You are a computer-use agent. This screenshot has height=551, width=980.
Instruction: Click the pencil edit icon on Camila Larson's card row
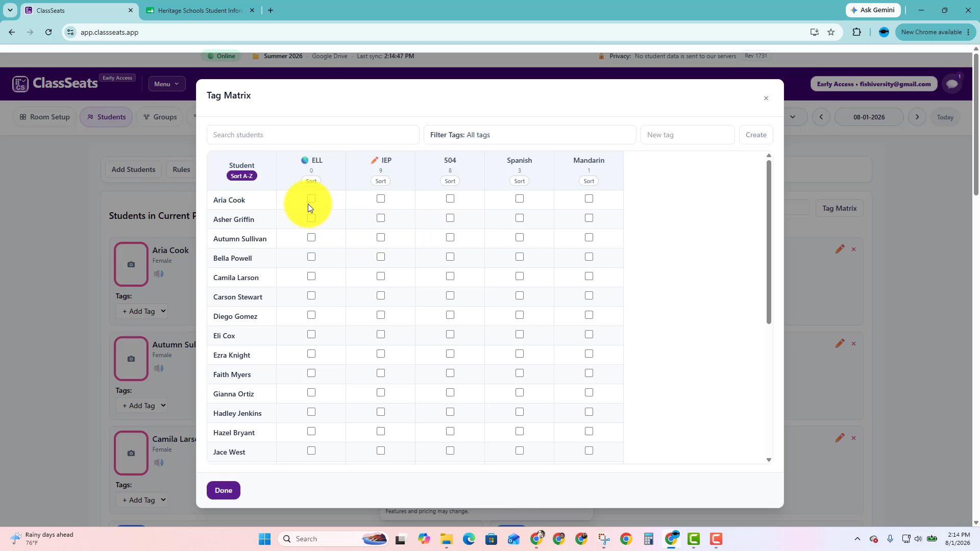[x=840, y=438]
